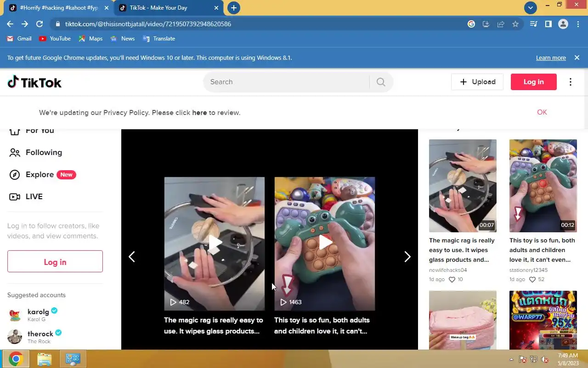The height and width of the screenshot is (368, 588).
Task: Open Chrome from the taskbar
Action: pos(16,359)
